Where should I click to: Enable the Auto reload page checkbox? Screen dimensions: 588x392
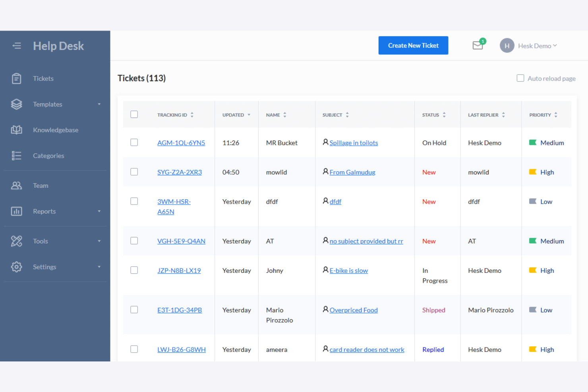(520, 78)
